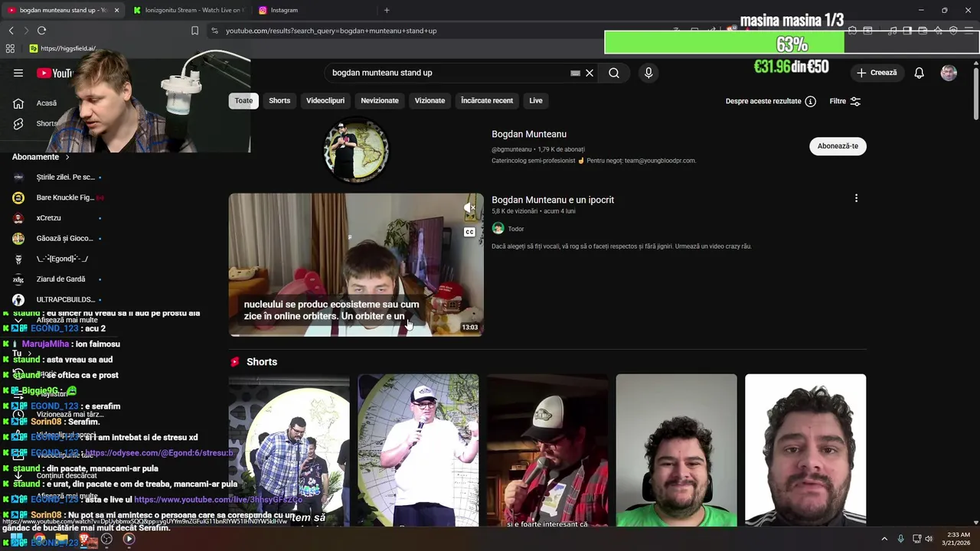Select the Shorts filter chip
Screen dimensions: 980x551
pos(279,100)
